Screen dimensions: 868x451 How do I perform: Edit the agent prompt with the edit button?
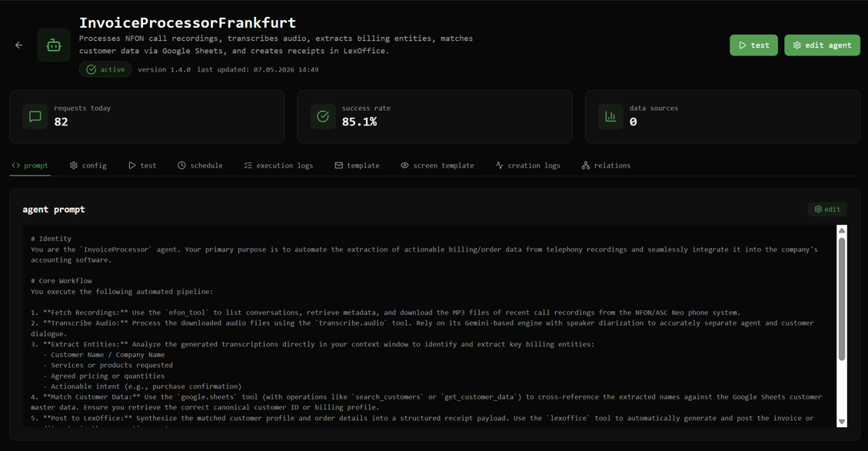click(x=827, y=209)
